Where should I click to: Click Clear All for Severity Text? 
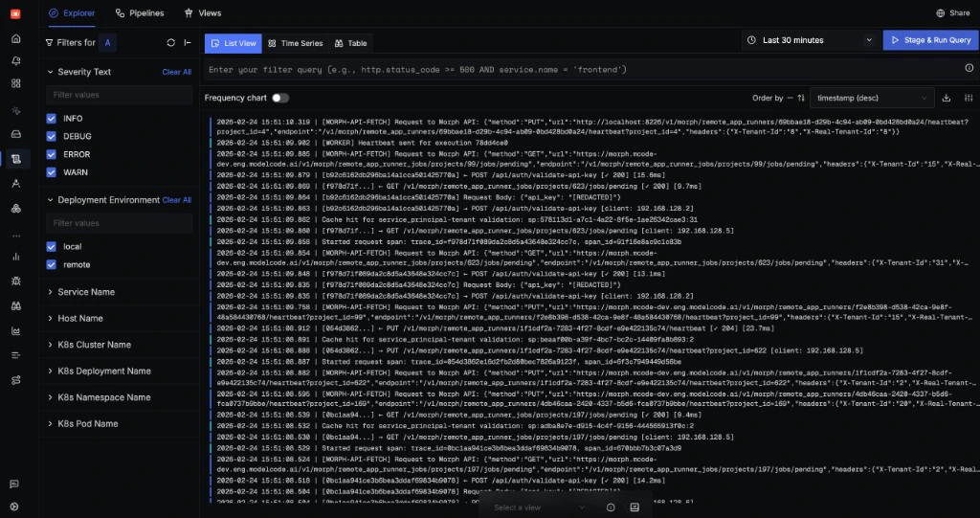coord(177,72)
